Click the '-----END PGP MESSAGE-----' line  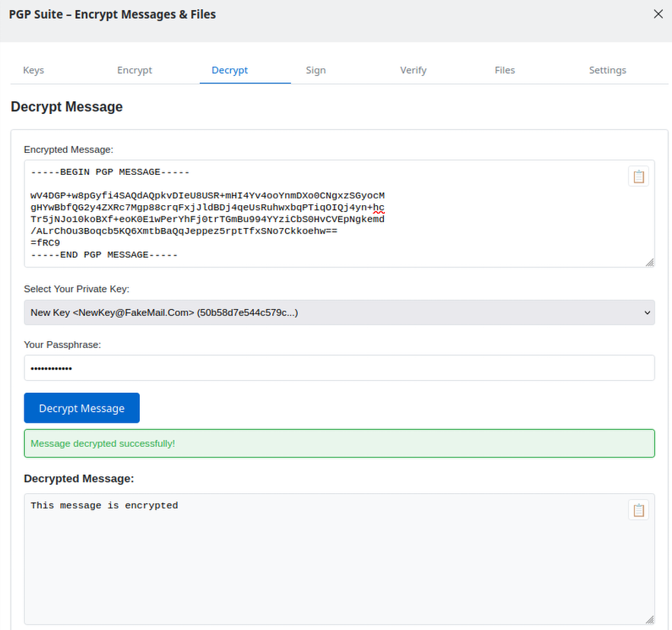[104, 255]
